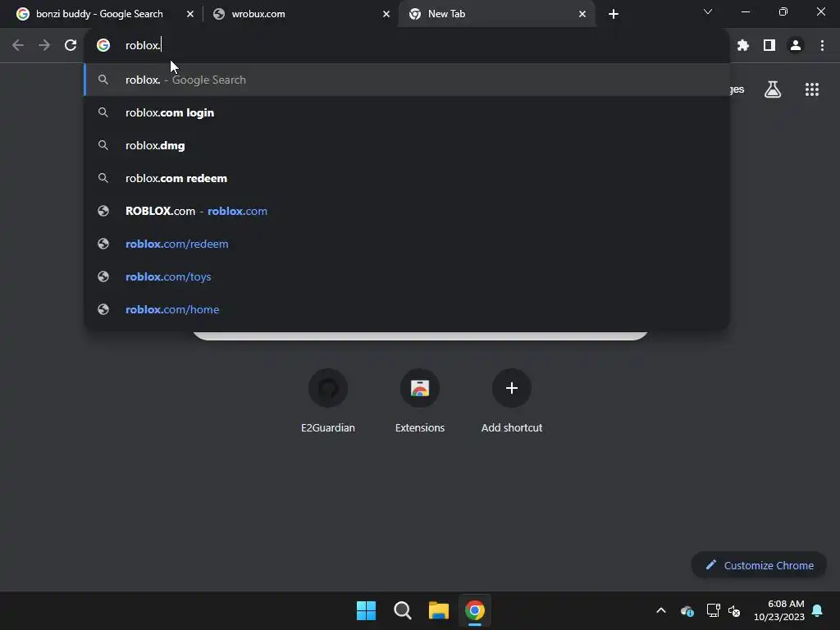840x630 pixels.
Task: Switch to bonzi buddy Google Search tab
Action: [99, 14]
